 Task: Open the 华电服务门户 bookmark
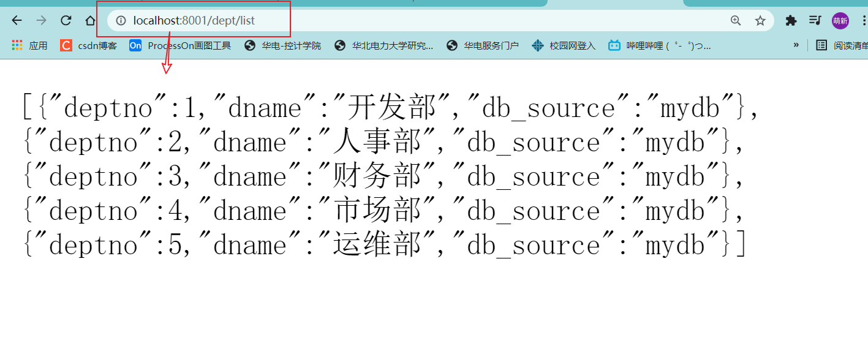483,45
